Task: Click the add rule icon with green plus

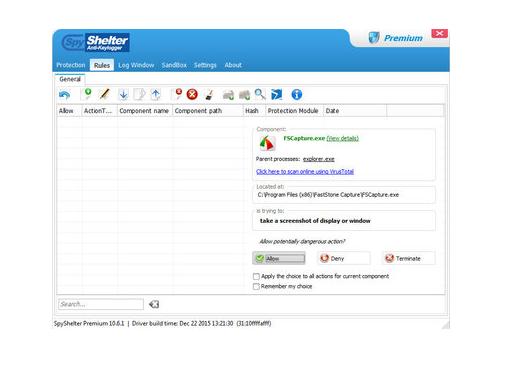Action: [87, 94]
